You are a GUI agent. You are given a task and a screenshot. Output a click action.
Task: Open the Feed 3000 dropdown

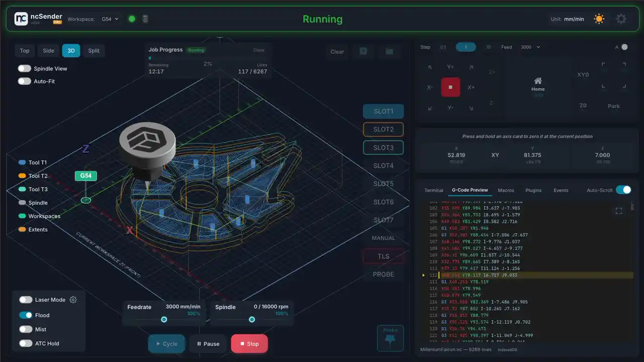click(x=530, y=47)
